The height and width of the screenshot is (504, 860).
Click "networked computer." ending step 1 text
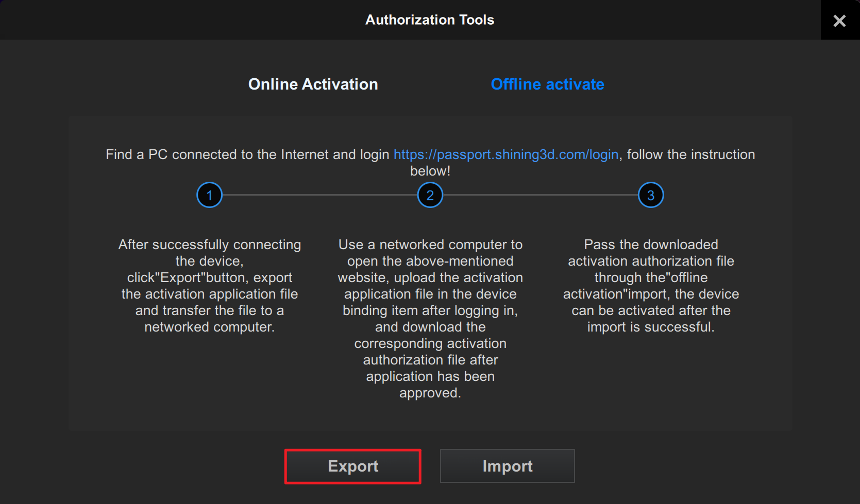(x=209, y=327)
